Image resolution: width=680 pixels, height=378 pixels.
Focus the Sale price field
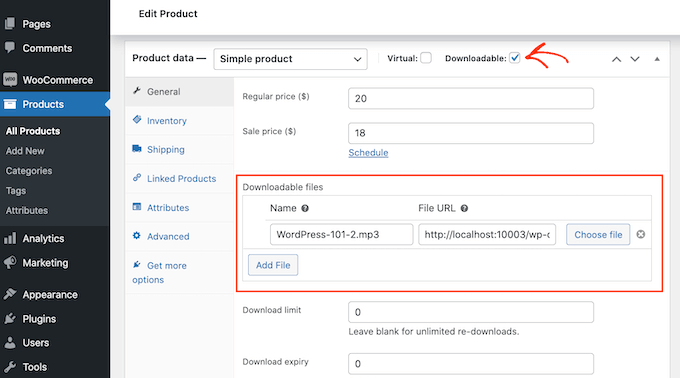[471, 133]
